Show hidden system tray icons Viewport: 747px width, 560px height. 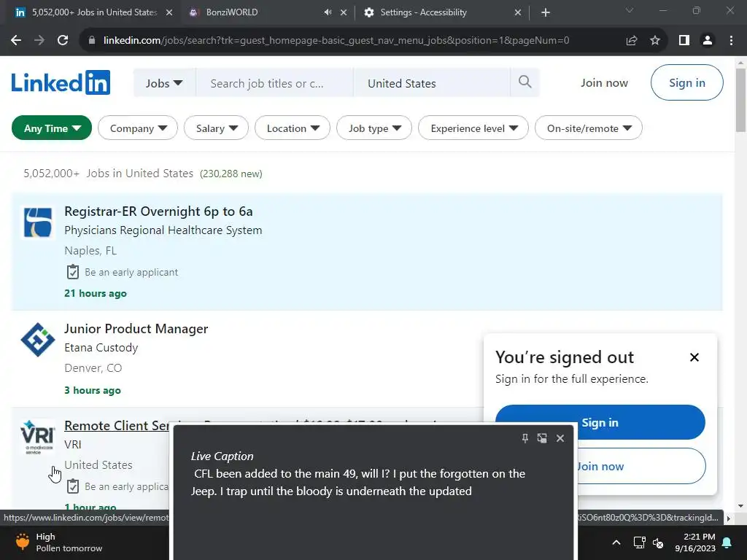(x=616, y=542)
